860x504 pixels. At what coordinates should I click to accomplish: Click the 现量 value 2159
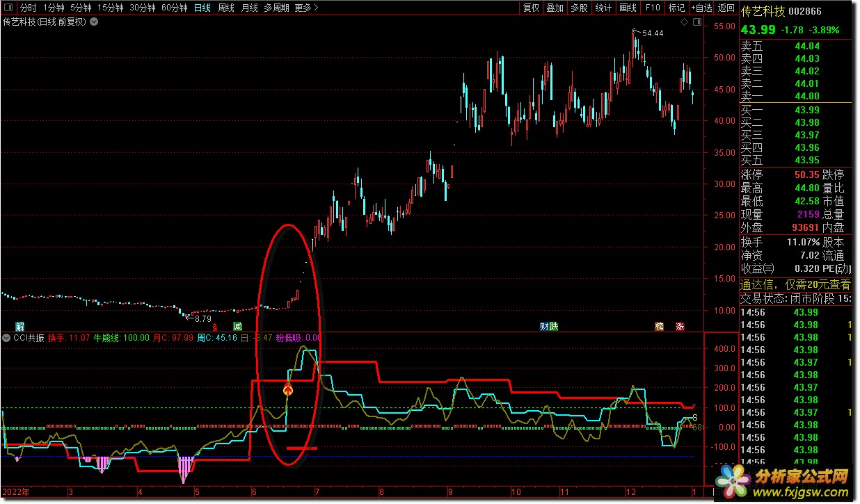809,214
